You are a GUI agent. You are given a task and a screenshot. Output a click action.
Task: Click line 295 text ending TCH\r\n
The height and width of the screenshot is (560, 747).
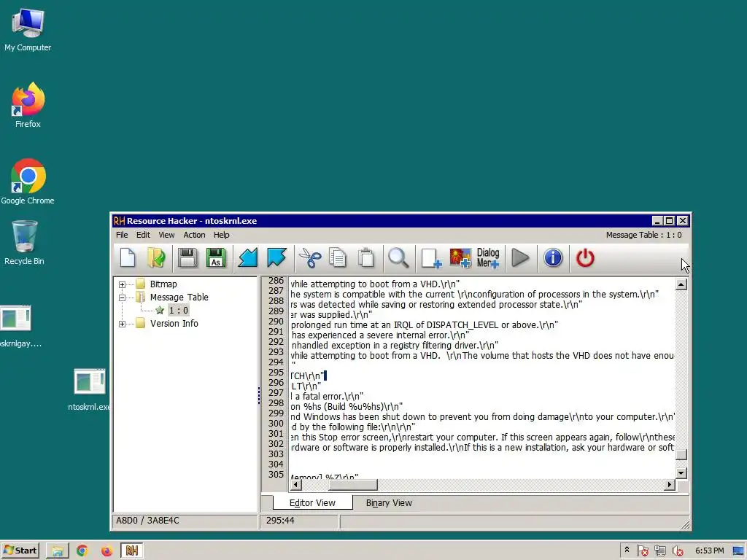point(307,376)
